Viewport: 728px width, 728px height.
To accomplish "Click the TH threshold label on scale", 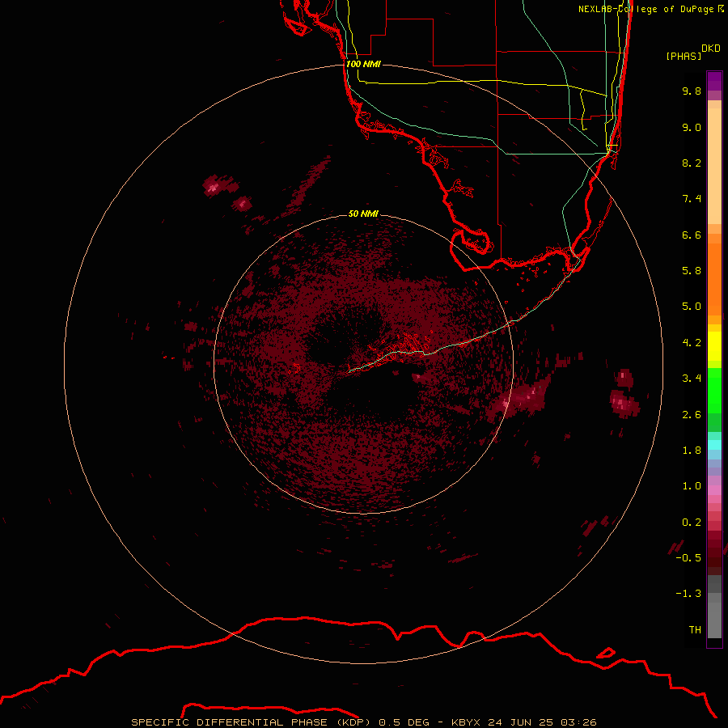I will pyautogui.click(x=695, y=630).
